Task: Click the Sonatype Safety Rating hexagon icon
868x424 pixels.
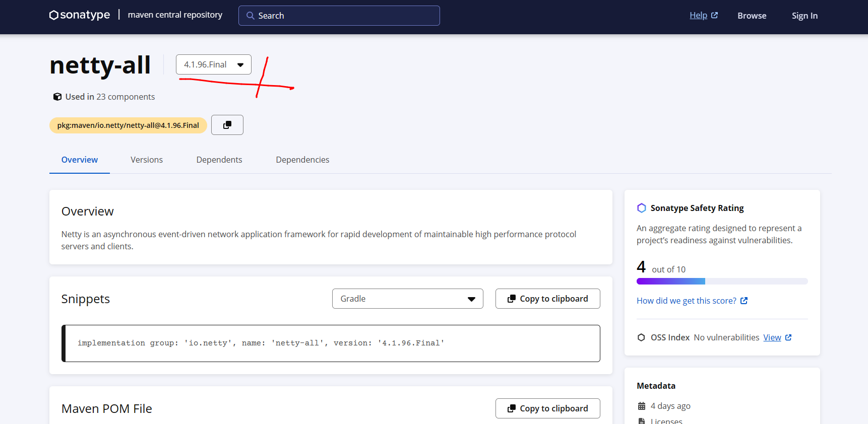Action: (x=641, y=208)
